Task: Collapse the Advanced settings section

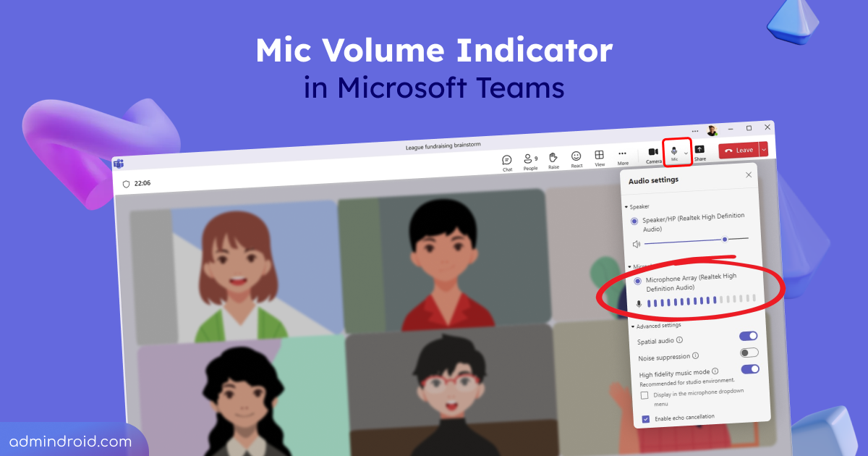Action: tap(634, 326)
